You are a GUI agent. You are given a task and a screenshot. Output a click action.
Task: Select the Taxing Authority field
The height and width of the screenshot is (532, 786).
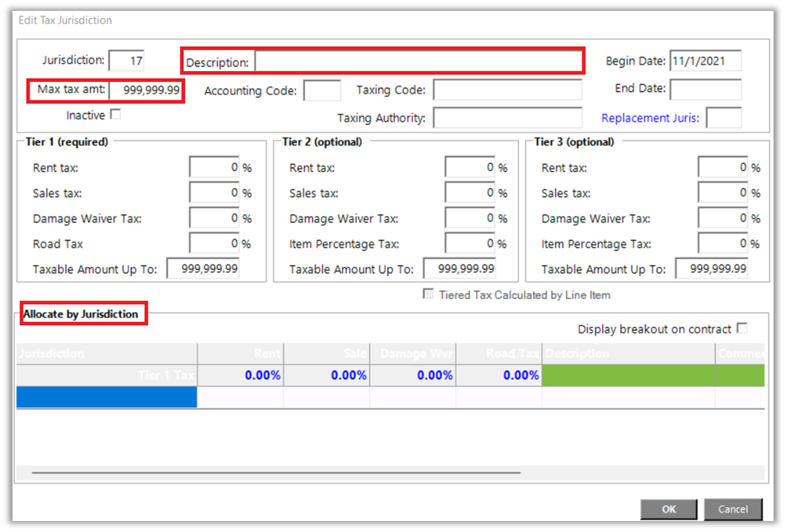507,119
